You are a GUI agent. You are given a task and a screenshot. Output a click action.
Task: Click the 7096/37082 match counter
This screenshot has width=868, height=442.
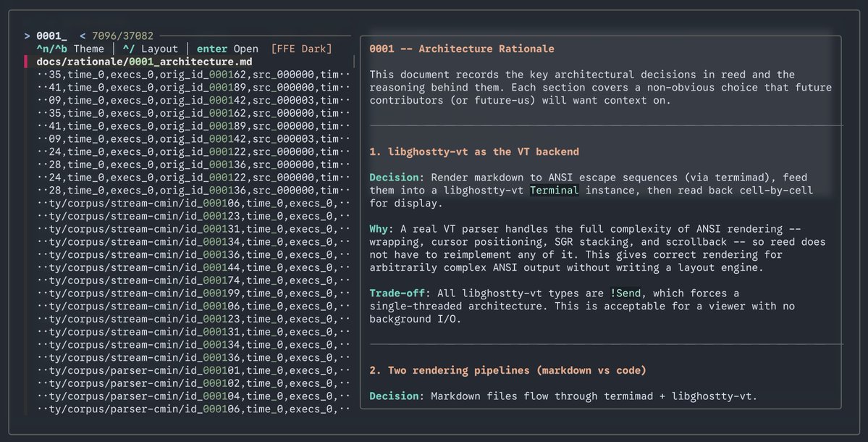[123, 36]
